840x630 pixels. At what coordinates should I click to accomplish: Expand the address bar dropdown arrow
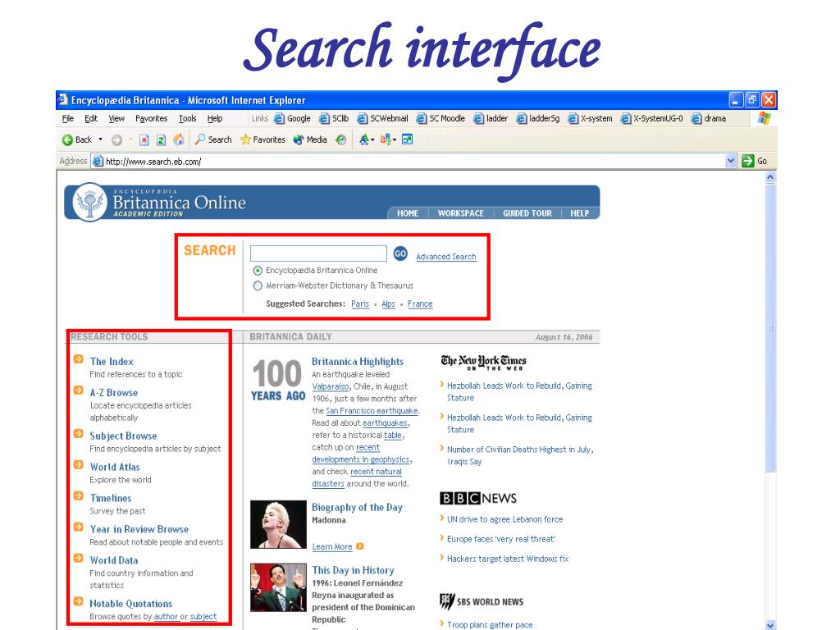click(731, 161)
